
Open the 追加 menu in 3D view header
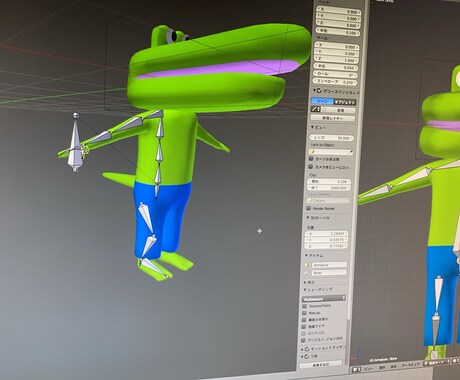point(394,366)
